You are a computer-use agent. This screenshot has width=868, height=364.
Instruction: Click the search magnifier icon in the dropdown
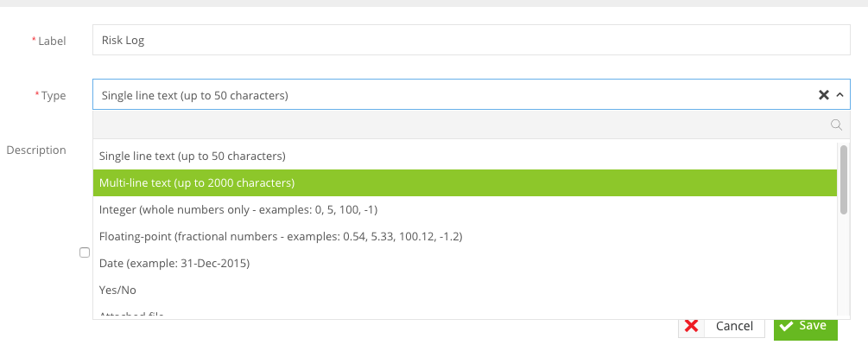tap(836, 125)
